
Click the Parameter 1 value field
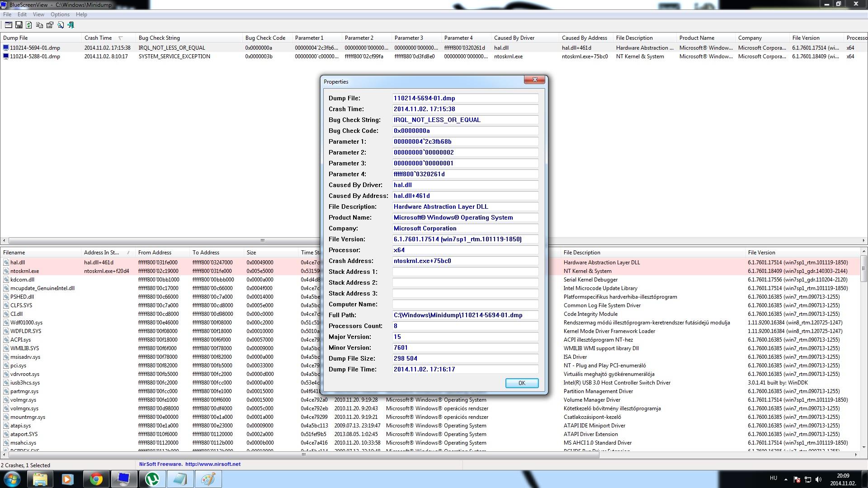465,141
